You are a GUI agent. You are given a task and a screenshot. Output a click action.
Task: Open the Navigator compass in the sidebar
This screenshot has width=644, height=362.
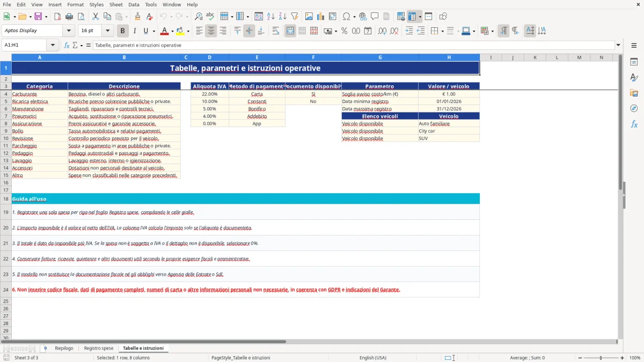(x=634, y=108)
